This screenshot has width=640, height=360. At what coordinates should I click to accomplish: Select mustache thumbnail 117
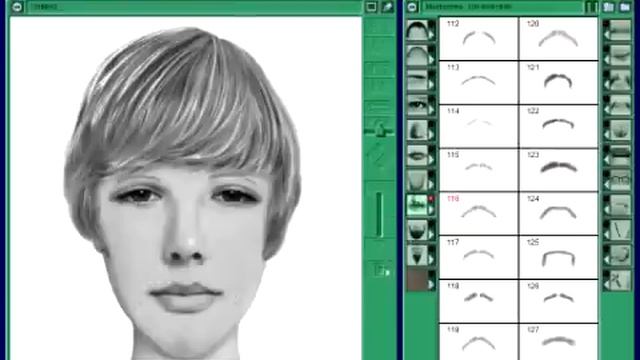(x=478, y=257)
